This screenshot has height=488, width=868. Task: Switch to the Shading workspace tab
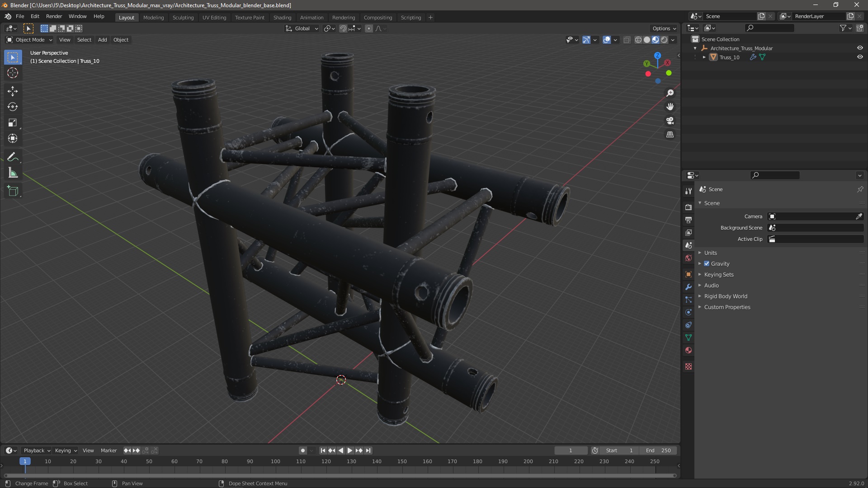coord(282,18)
